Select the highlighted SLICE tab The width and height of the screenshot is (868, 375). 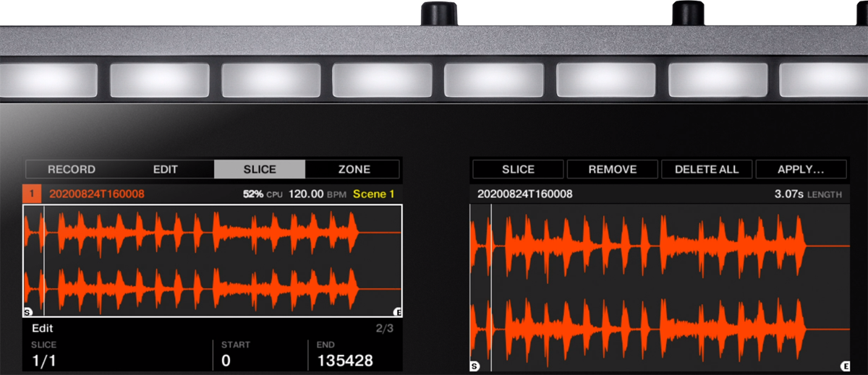[x=260, y=169]
